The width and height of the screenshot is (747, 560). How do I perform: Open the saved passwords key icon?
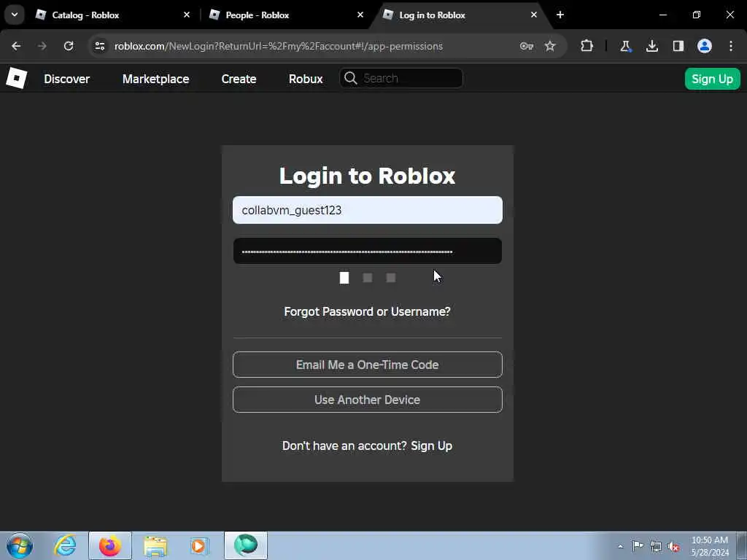[x=527, y=46]
